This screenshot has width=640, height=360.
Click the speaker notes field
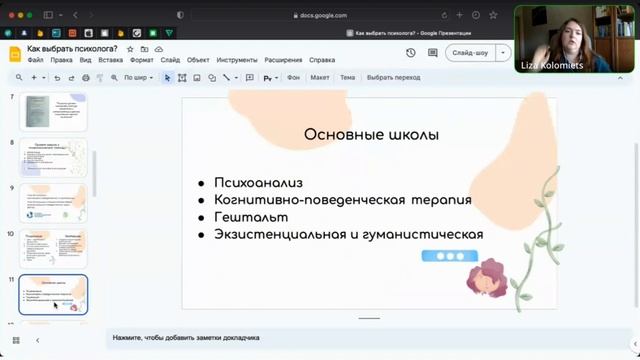coord(369,338)
